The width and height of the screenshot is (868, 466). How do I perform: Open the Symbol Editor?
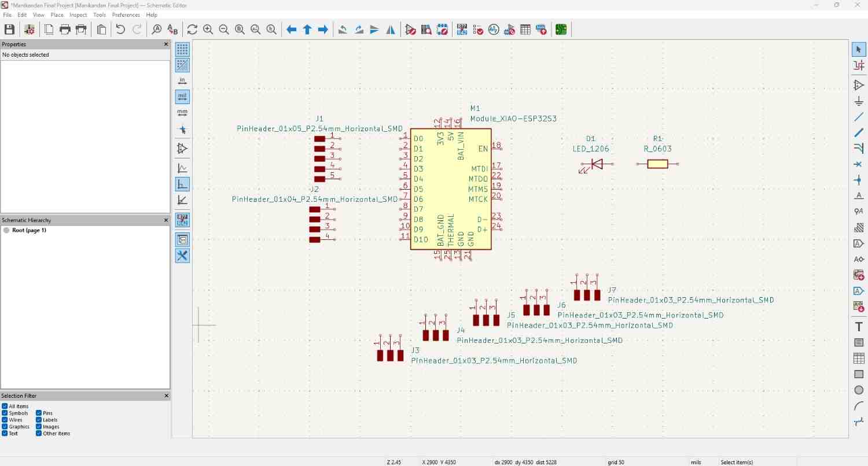pos(411,29)
